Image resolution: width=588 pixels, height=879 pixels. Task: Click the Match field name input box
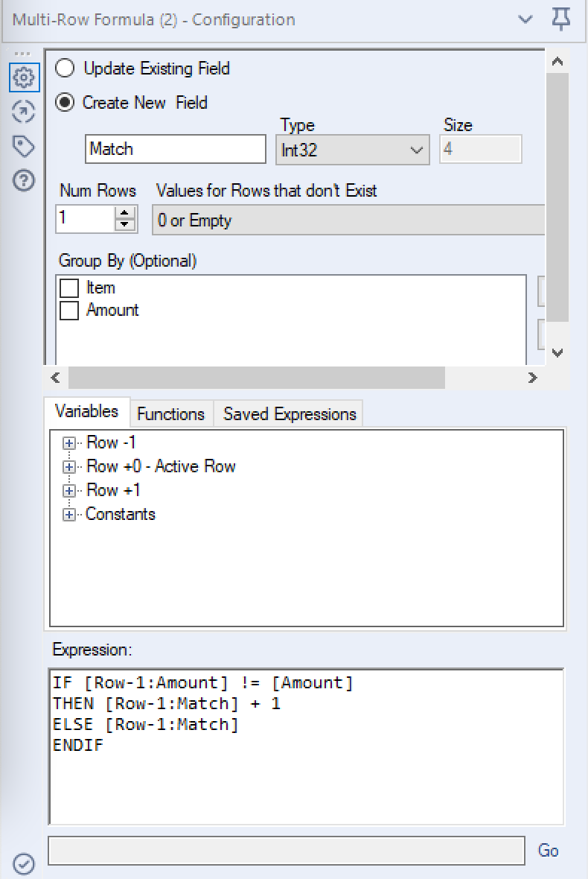click(x=175, y=149)
